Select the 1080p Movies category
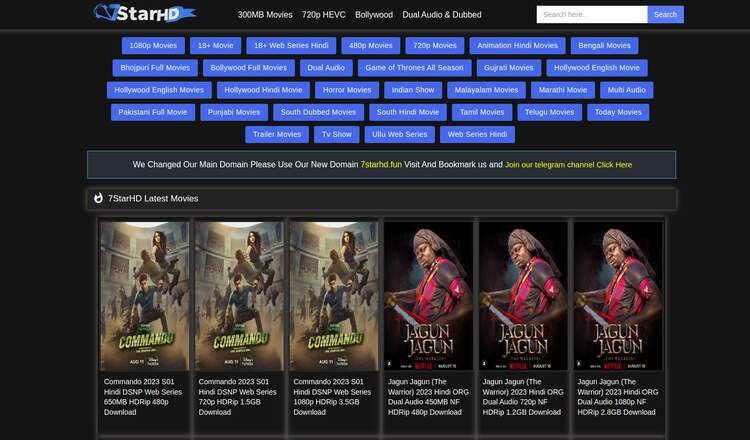Screen dimensions: 750x440 pos(153,45)
